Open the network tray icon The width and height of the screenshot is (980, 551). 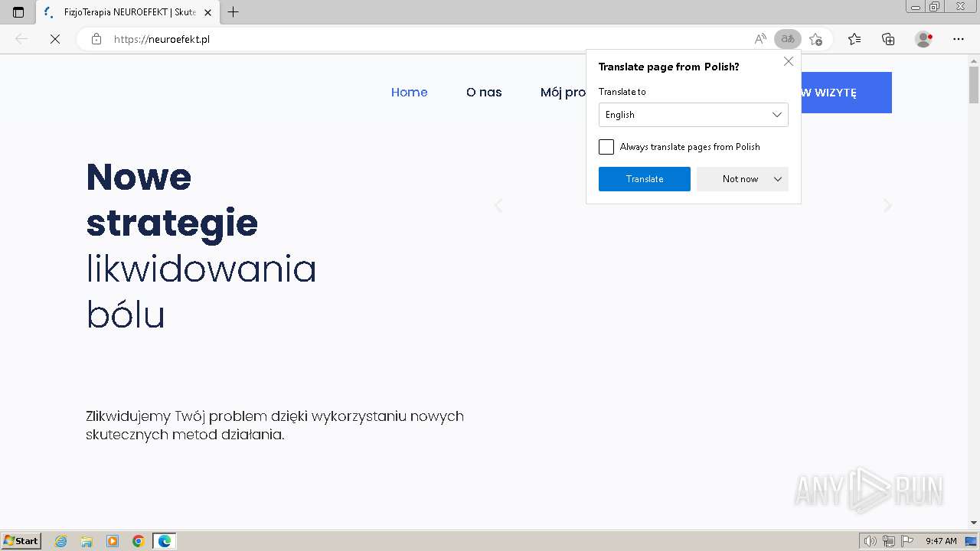click(889, 541)
